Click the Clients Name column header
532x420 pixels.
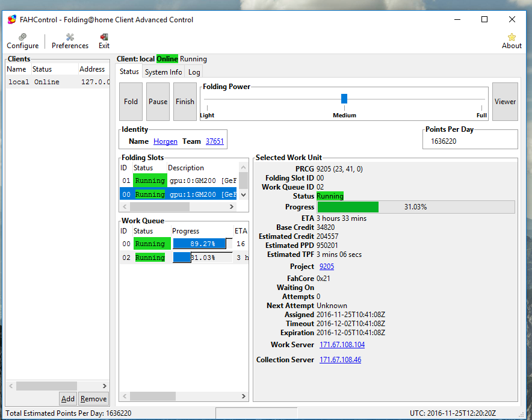[18, 69]
